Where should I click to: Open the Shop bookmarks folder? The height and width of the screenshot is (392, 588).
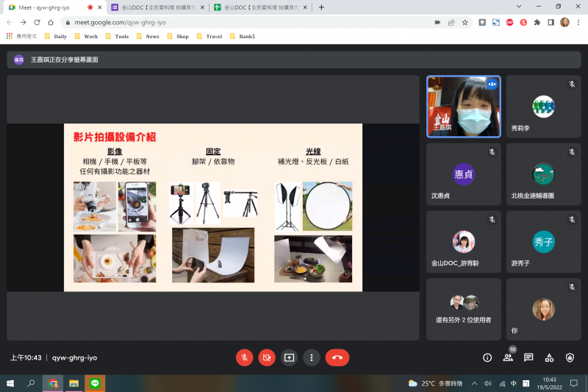coord(178,36)
